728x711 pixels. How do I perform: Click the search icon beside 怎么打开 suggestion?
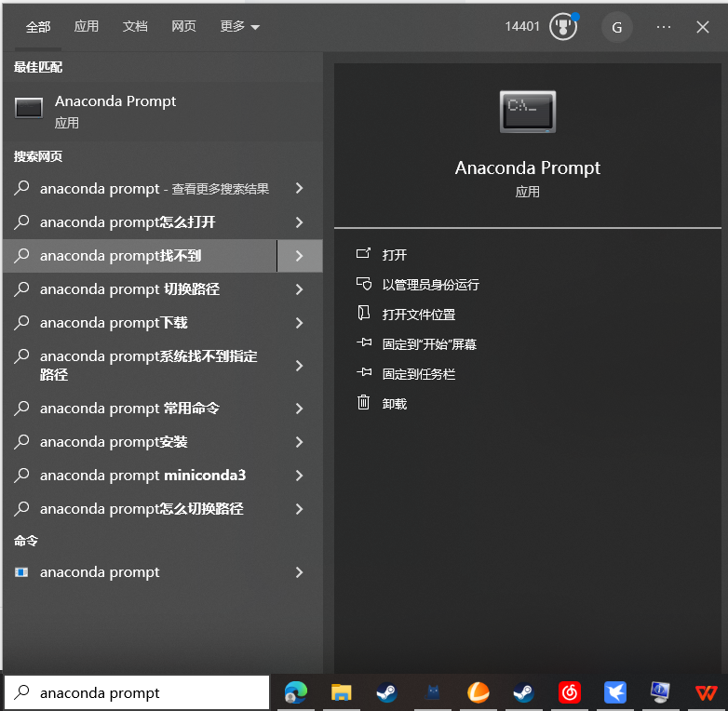[x=21, y=221]
